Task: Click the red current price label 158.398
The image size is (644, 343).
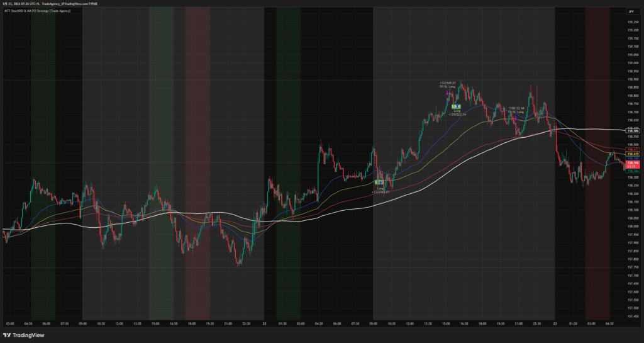Action: [x=632, y=164]
